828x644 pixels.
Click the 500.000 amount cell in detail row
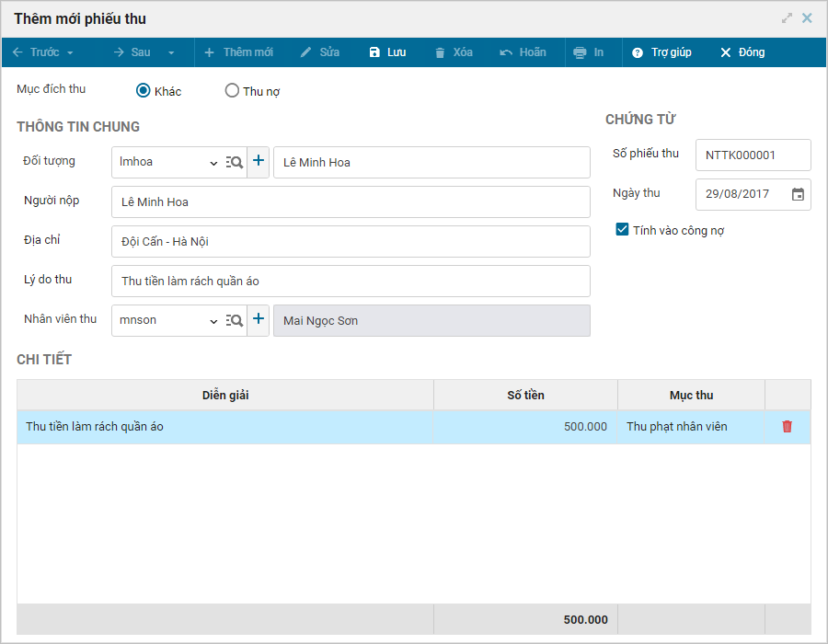pyautogui.click(x=525, y=427)
